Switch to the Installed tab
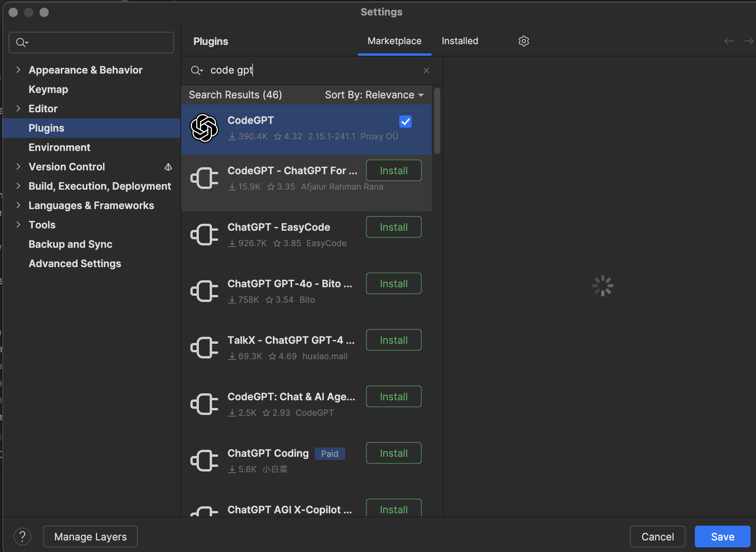 460,41
